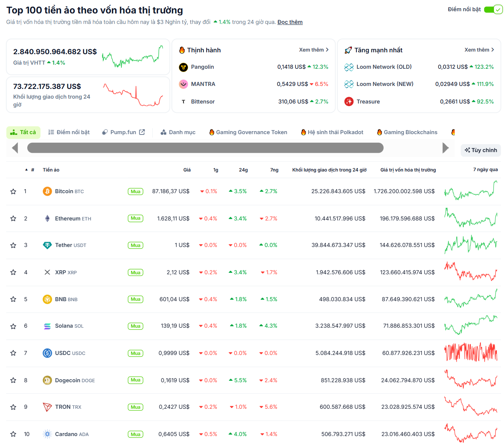Open the 24h trading volume sparkline chart
Viewport: 504px width, 445px height.
pos(133,95)
